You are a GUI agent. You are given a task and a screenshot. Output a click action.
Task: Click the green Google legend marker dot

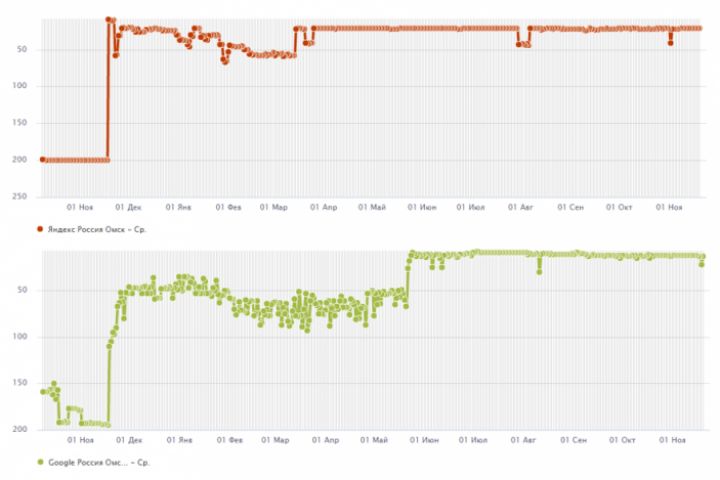click(x=40, y=462)
